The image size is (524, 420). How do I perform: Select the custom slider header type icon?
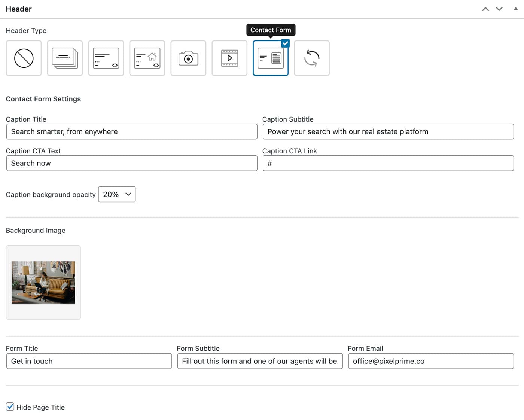click(x=106, y=58)
